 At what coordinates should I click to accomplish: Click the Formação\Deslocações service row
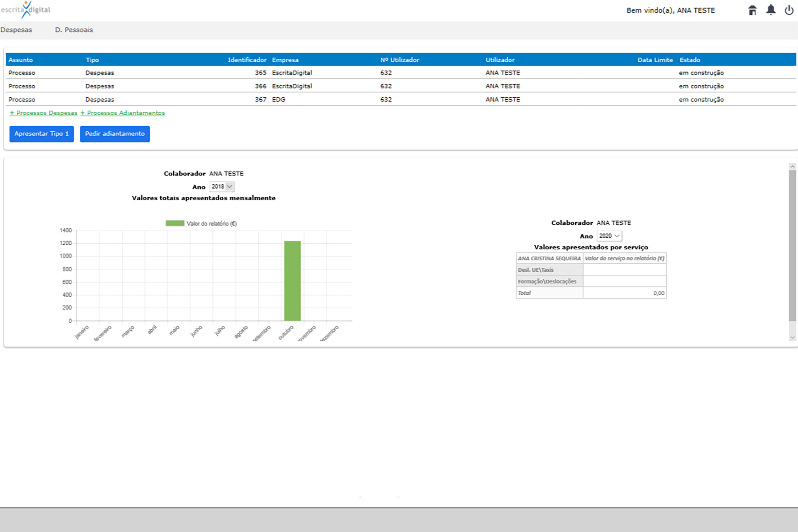click(x=591, y=281)
